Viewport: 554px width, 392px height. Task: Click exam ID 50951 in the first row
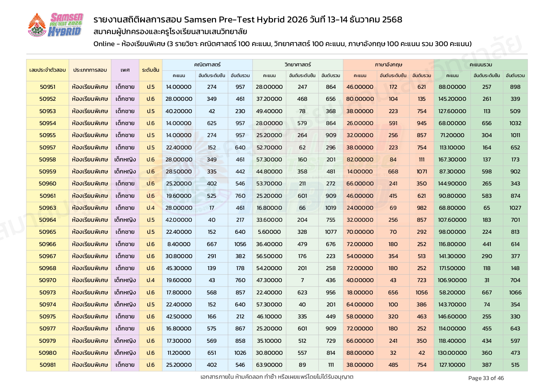click(x=47, y=87)
